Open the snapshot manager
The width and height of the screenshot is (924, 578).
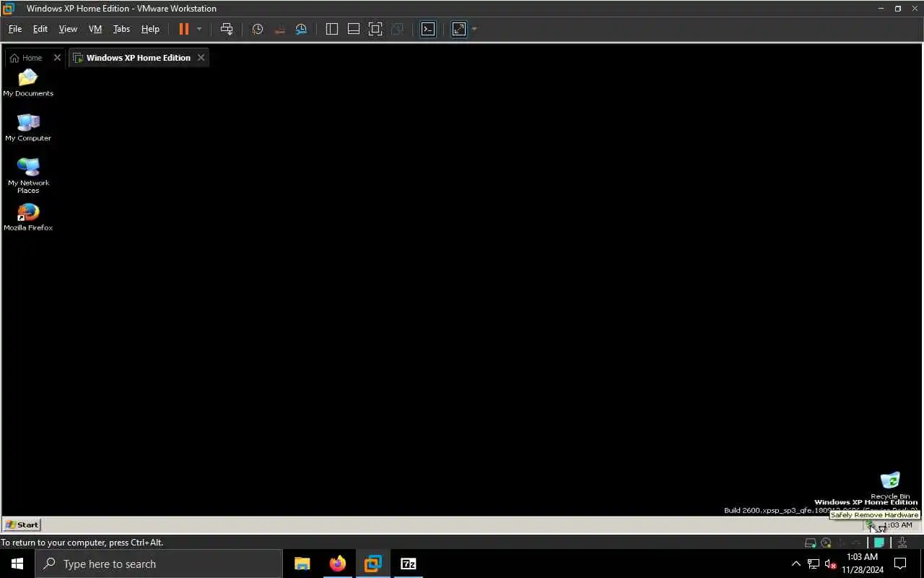pyautogui.click(x=301, y=29)
